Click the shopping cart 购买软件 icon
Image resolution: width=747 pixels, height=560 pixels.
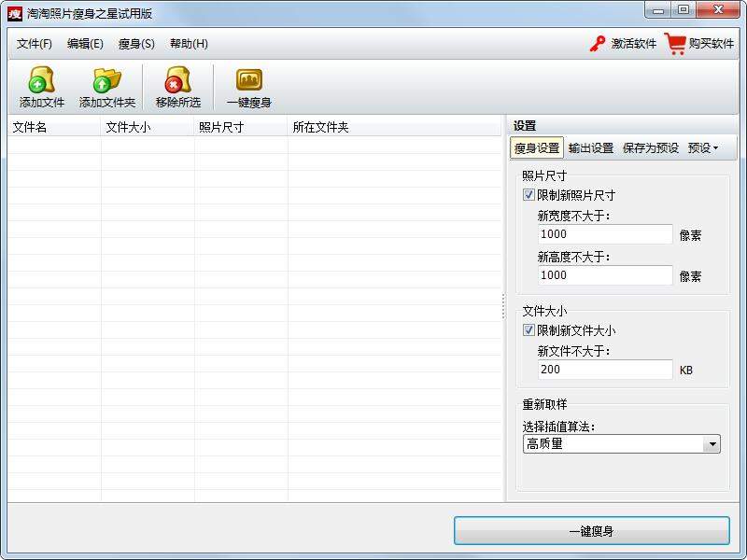674,43
